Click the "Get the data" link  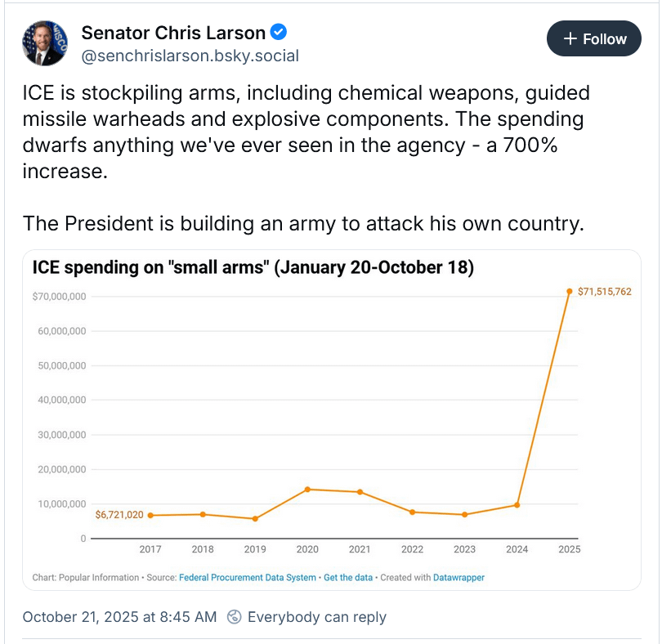[x=348, y=578]
